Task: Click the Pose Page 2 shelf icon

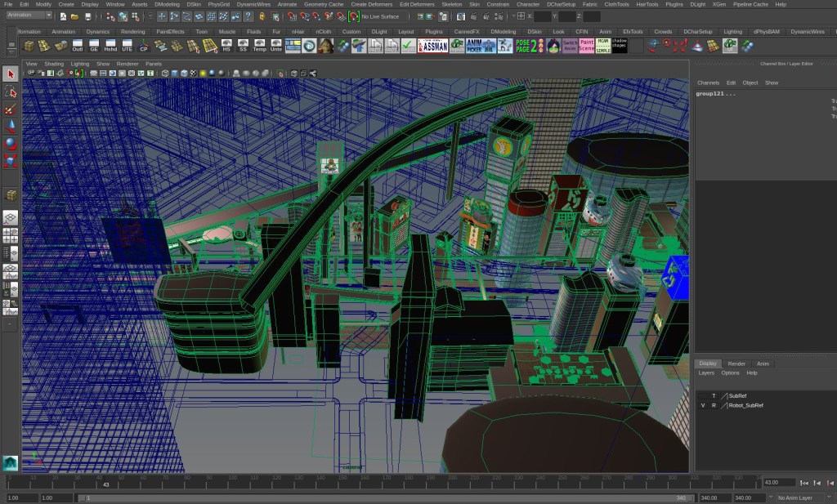Action: (529, 46)
